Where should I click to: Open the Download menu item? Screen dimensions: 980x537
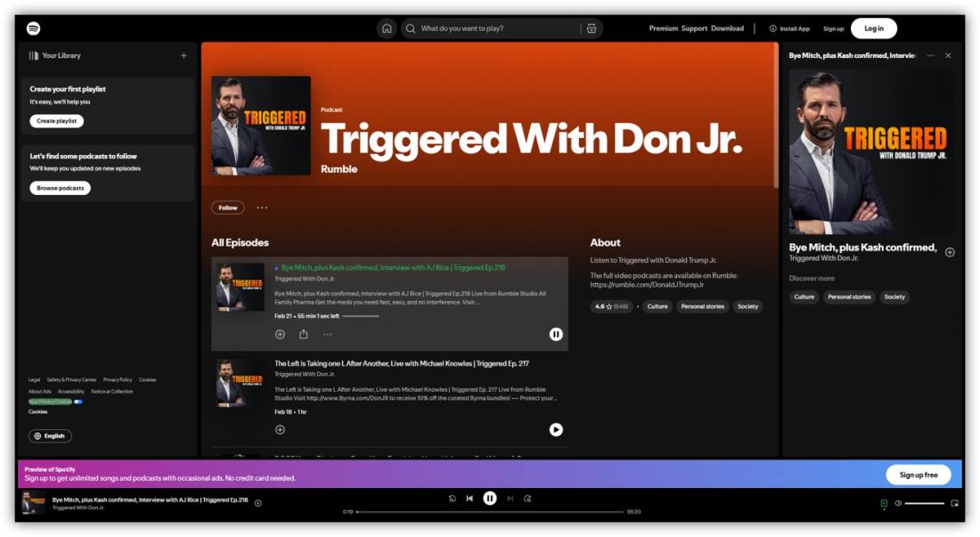point(728,28)
